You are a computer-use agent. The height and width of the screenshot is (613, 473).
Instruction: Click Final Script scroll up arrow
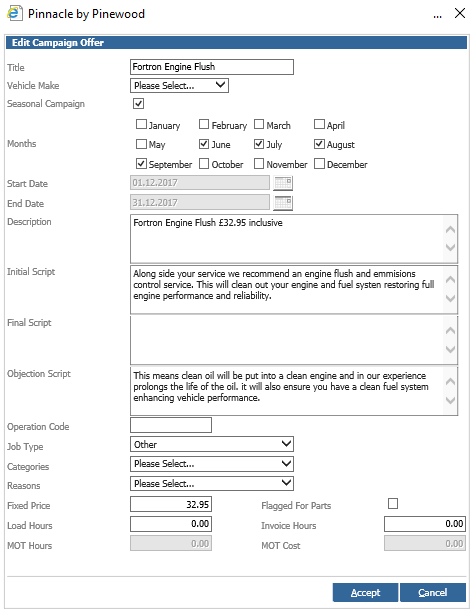tap(450, 331)
